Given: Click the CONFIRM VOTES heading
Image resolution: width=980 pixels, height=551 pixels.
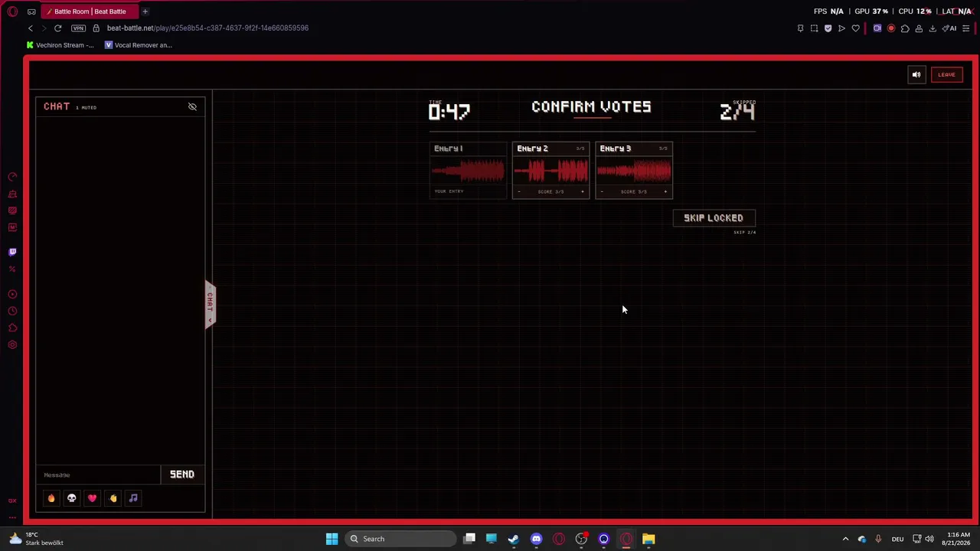Looking at the screenshot, I should (x=591, y=107).
